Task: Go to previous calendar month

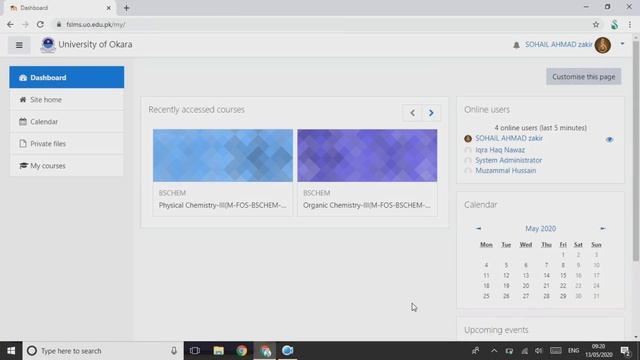Action: click(x=478, y=229)
